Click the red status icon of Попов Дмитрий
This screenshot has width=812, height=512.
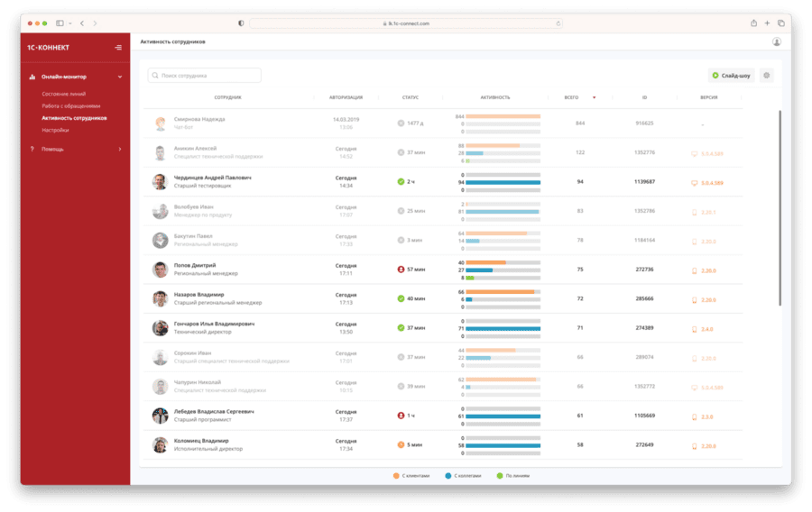tap(401, 270)
